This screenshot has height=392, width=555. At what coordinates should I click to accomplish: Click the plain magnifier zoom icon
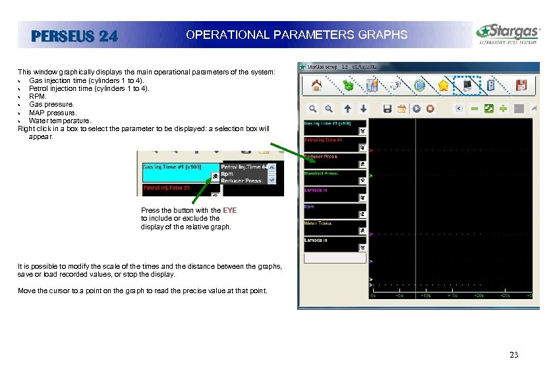(312, 109)
